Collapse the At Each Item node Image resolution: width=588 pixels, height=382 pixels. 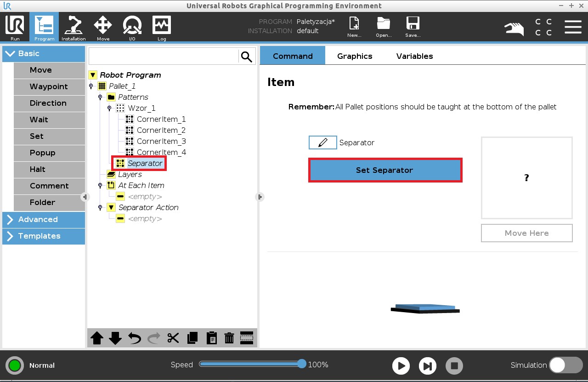100,185
